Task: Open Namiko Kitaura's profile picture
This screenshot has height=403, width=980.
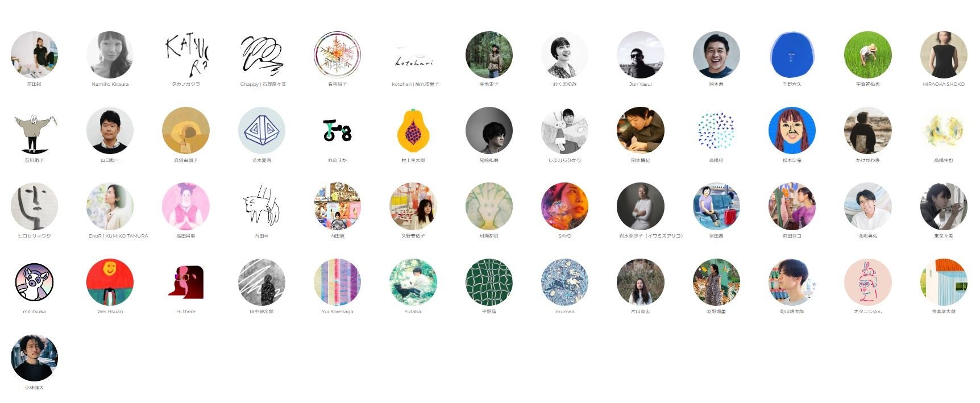Action: pyautogui.click(x=110, y=55)
